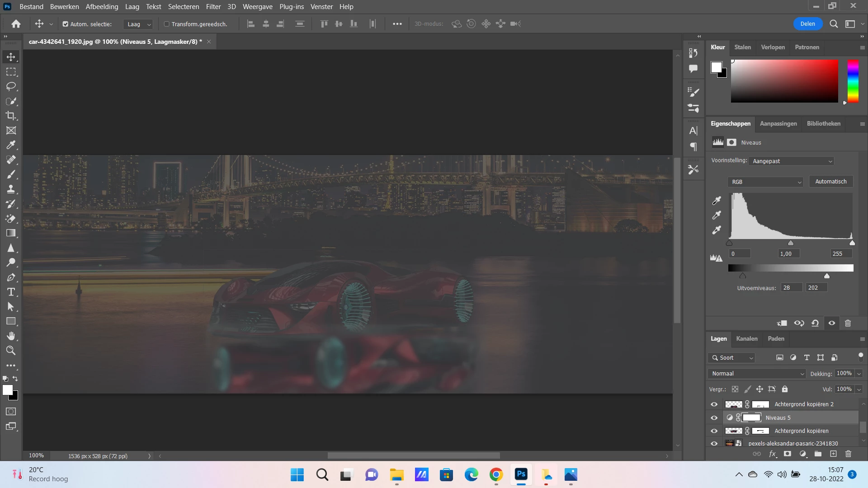
Task: Select the Hand tool
Action: [x=11, y=336]
